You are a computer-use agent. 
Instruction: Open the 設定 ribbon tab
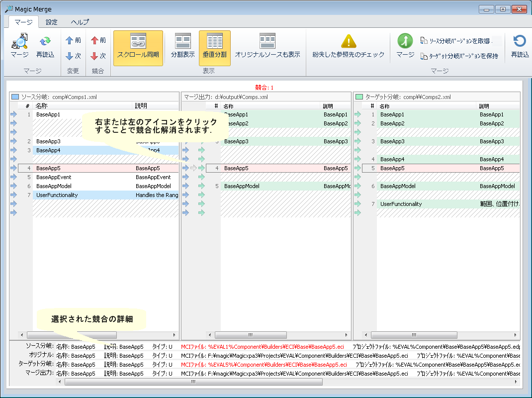52,22
